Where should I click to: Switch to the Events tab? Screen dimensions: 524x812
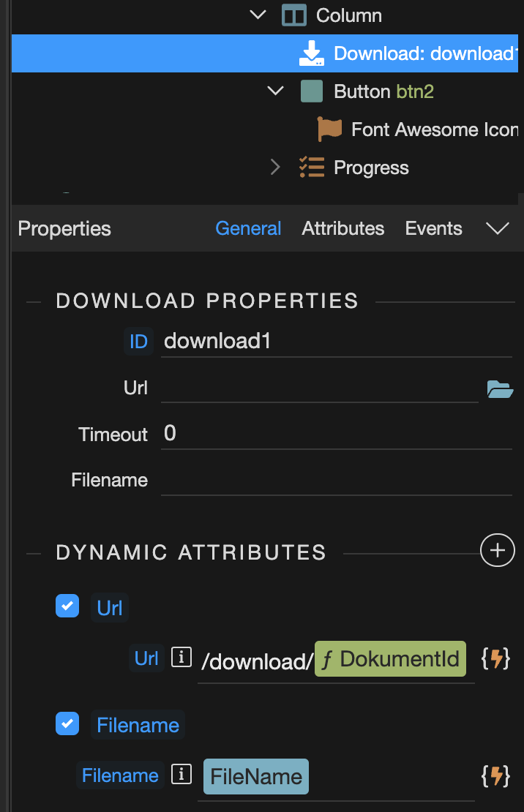click(433, 228)
